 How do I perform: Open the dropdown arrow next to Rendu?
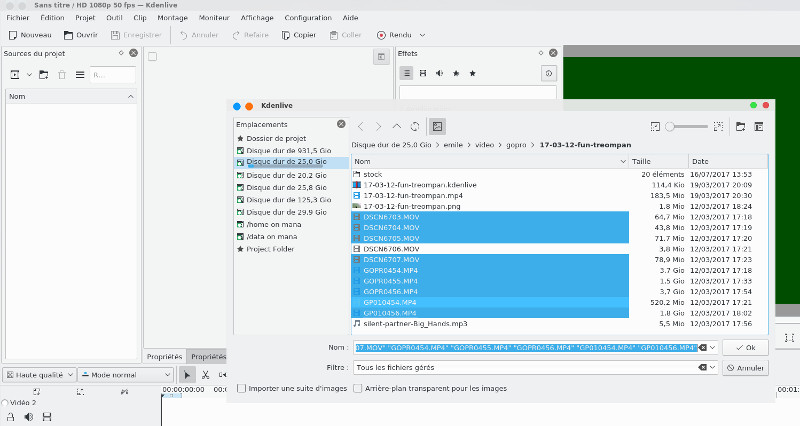pyautogui.click(x=422, y=35)
